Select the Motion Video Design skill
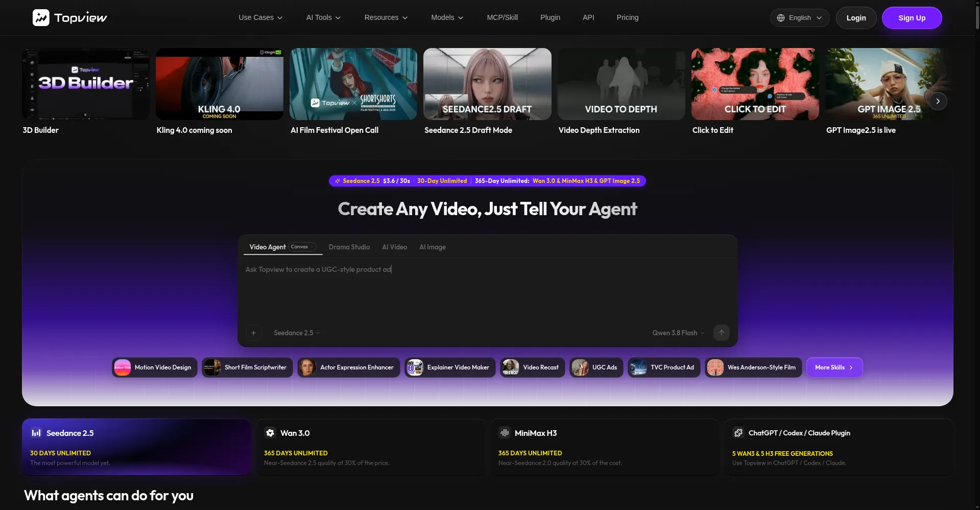This screenshot has height=510, width=980. (x=155, y=367)
